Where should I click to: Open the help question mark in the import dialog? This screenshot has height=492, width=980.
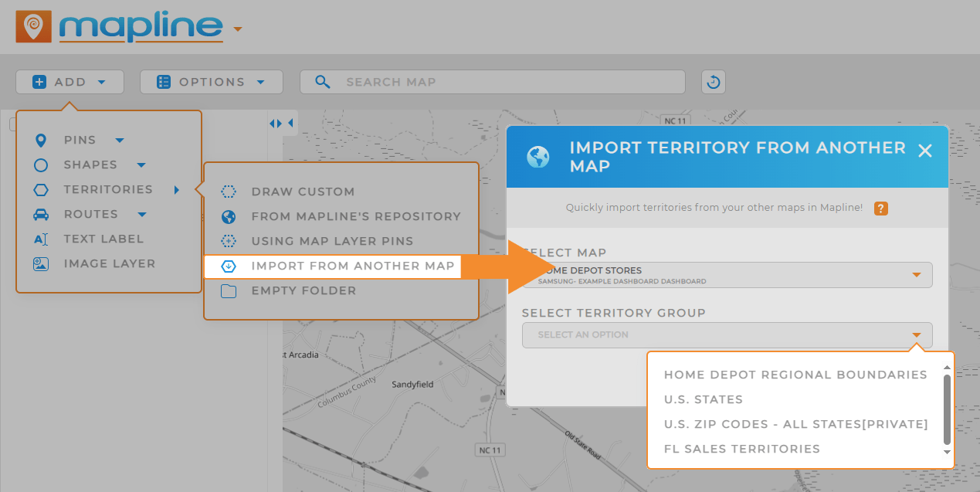coord(880,209)
